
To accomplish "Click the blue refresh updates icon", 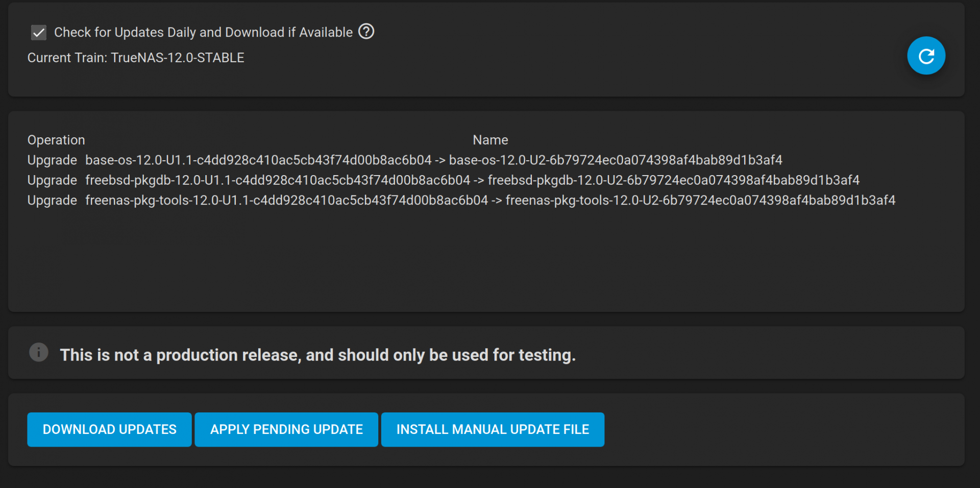I will tap(926, 56).
